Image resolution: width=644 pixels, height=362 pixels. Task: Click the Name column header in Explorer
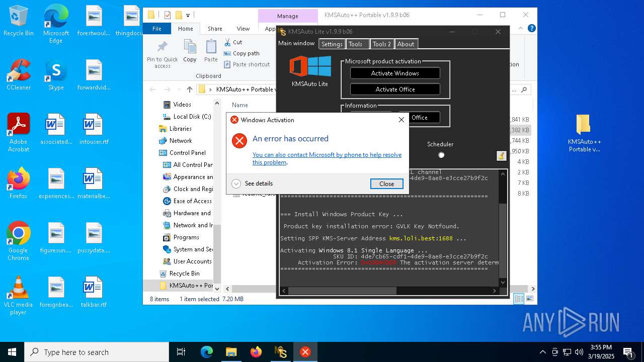tap(240, 105)
